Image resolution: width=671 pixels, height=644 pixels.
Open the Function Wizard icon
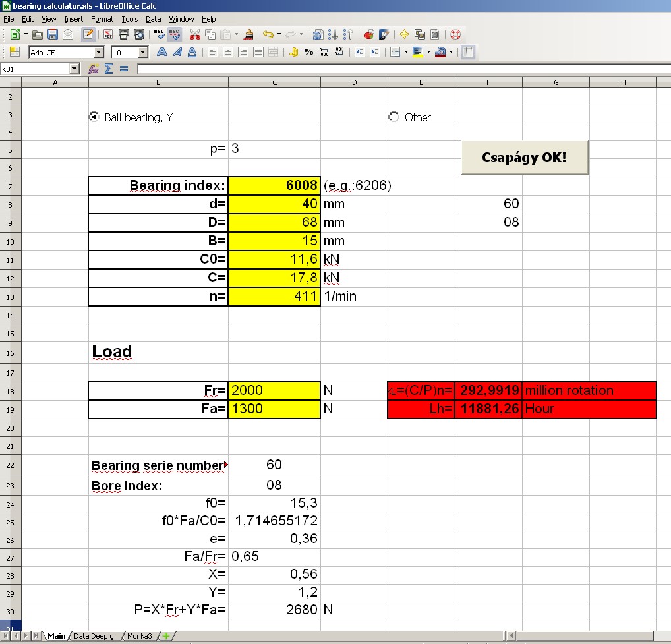[94, 69]
